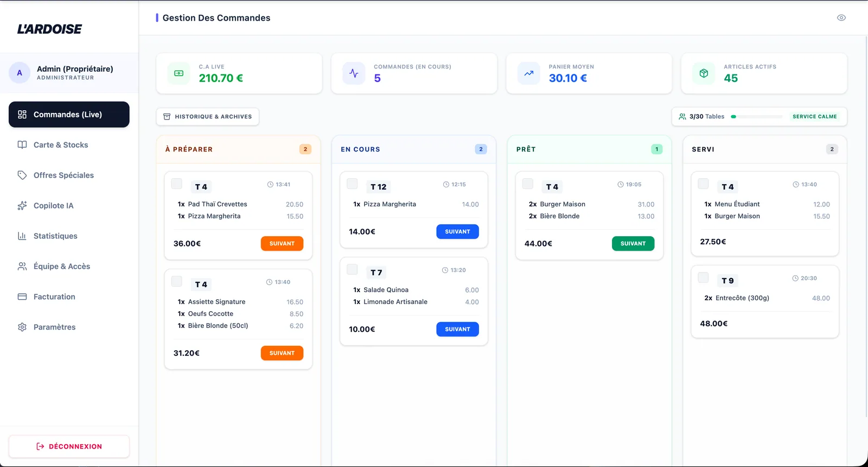The width and height of the screenshot is (868, 467).
Task: Click the 30.10 € Panier Moyen value
Action: (x=568, y=78)
